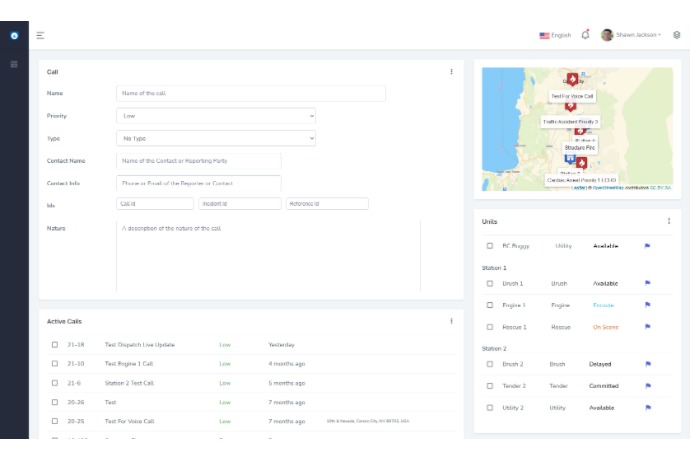Click the Cardiac Arrest map marker

582,163
